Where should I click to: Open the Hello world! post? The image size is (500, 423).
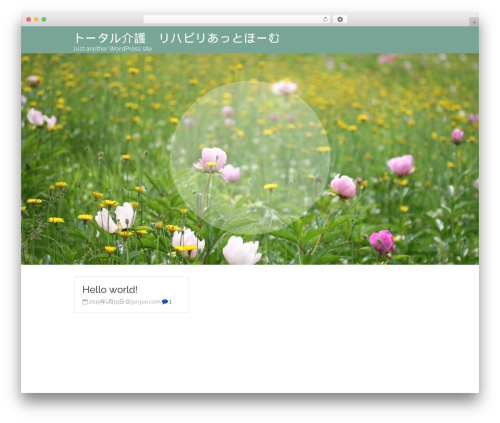110,289
